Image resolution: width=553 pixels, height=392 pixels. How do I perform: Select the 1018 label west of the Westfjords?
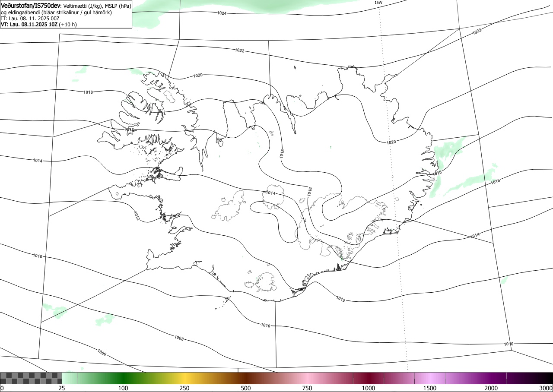click(88, 92)
